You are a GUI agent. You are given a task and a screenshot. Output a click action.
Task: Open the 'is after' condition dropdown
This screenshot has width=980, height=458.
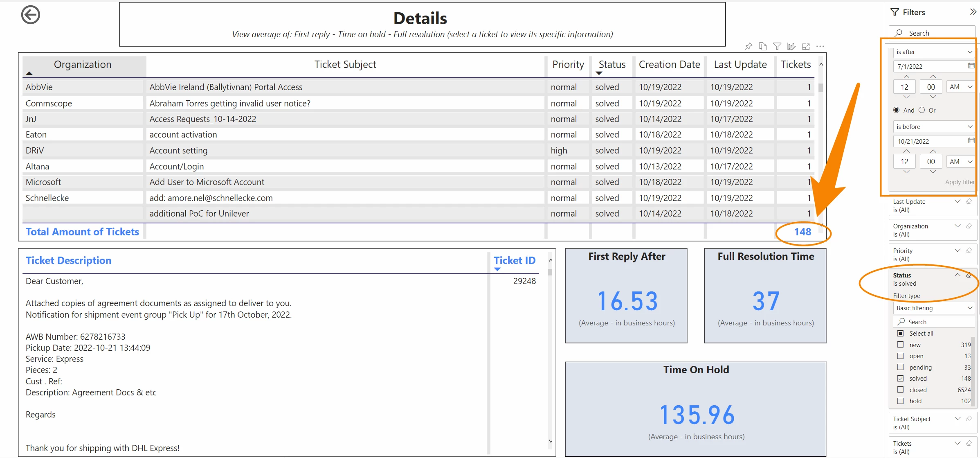coord(933,52)
